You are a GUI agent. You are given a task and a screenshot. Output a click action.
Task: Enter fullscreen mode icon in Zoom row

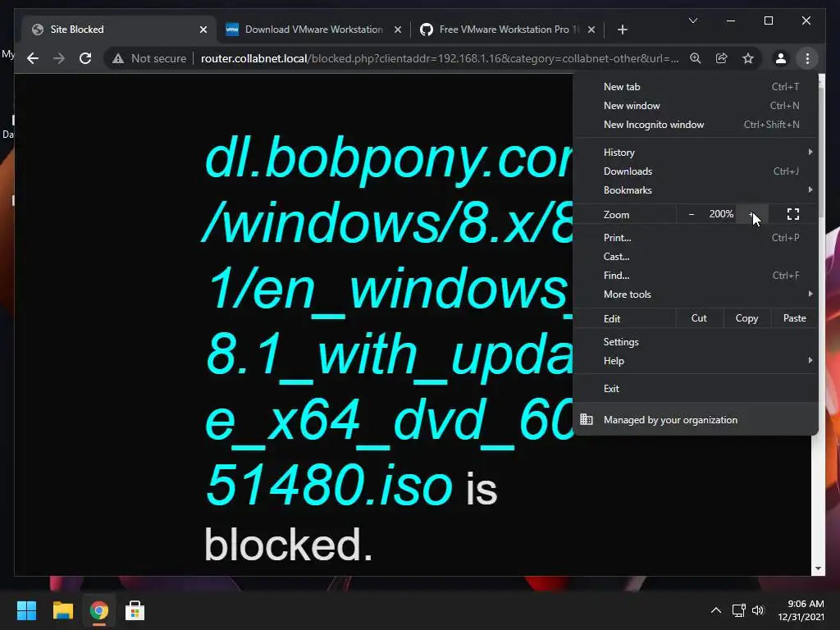pos(793,214)
